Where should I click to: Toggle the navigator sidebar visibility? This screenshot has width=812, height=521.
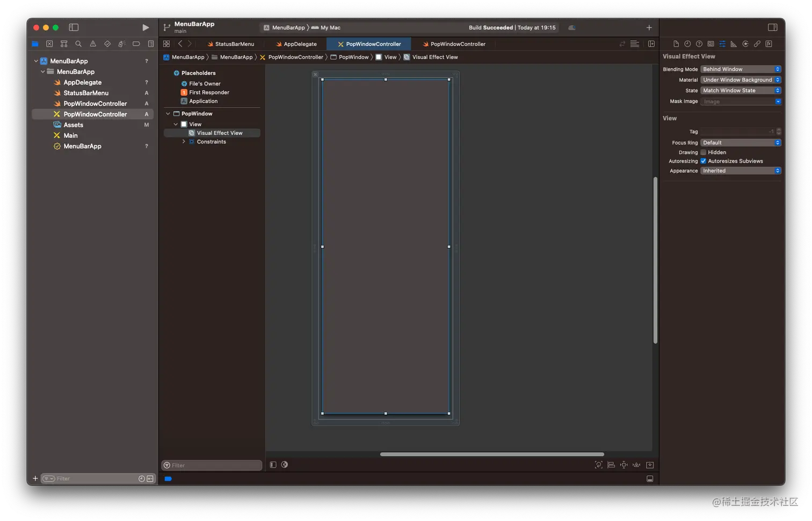click(74, 27)
